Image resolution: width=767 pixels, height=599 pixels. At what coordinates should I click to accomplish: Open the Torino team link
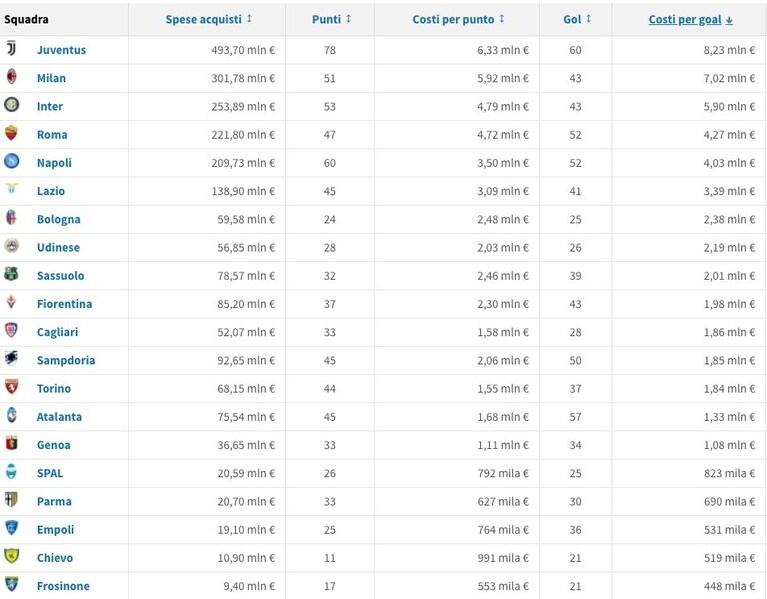pos(54,389)
